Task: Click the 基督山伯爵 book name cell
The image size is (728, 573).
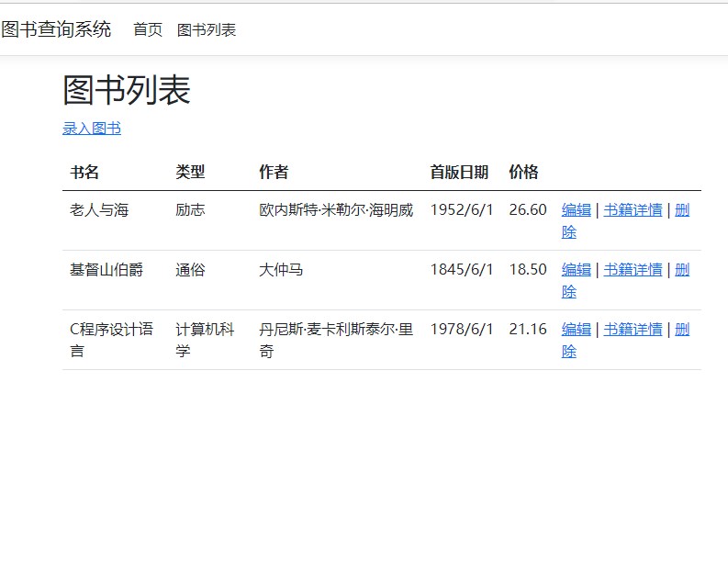Action: click(106, 269)
